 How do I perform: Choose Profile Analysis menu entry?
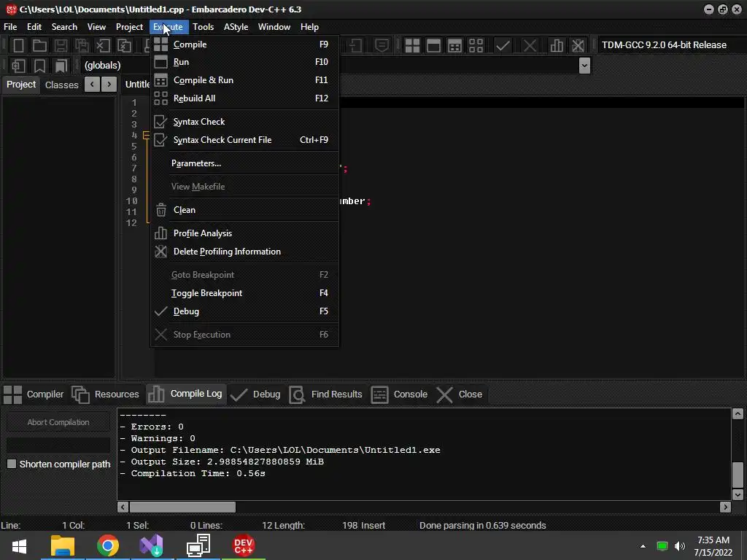244,233
